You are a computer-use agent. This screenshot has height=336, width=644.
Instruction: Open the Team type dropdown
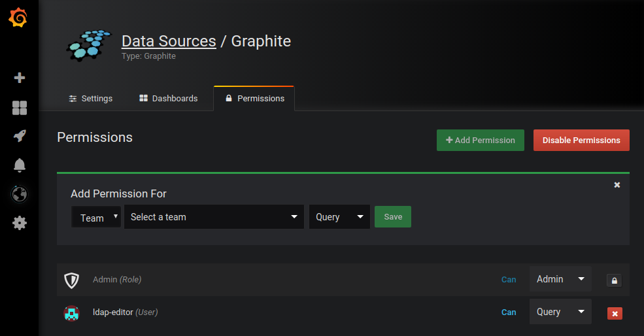pyautogui.click(x=96, y=218)
